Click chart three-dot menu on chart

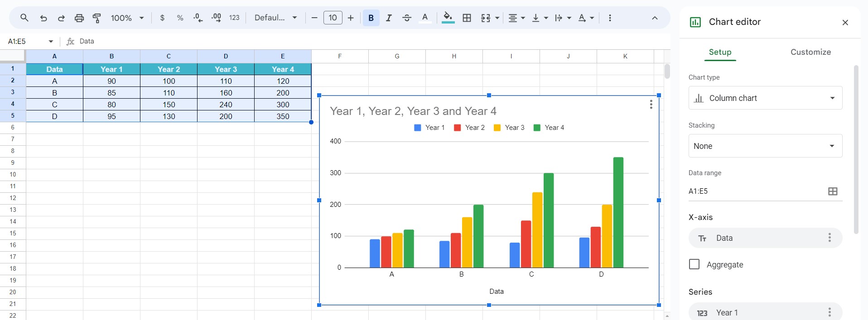point(651,105)
